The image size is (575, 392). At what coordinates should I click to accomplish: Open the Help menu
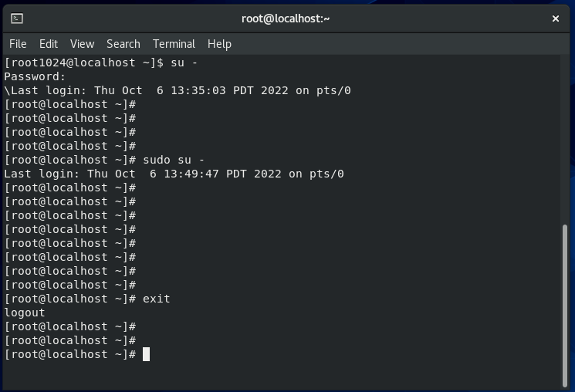tap(219, 44)
